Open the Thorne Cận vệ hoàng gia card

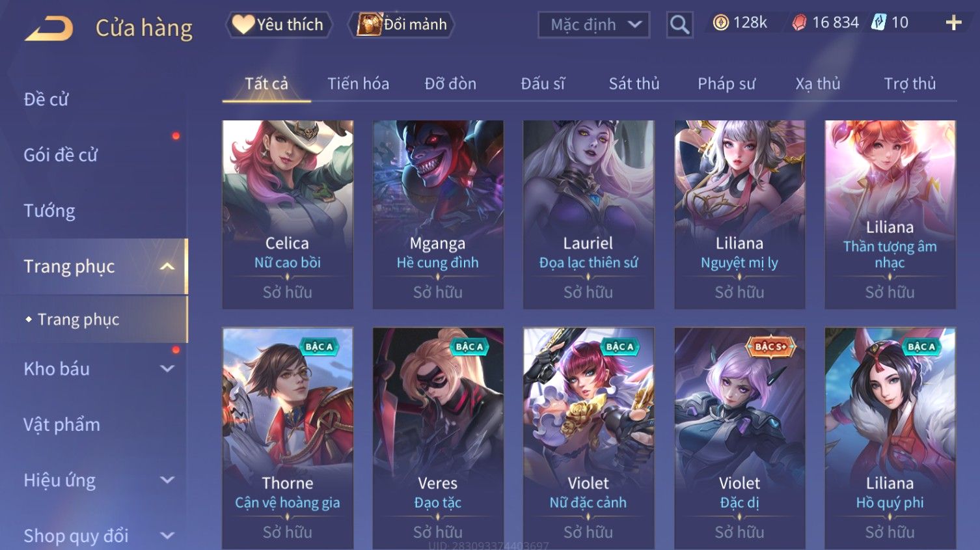coord(288,438)
